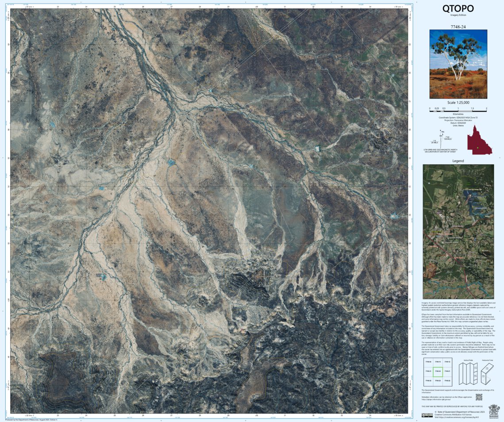Image resolution: width=504 pixels, height=422 pixels.
Task: Select the Legend heading
Action: [x=459, y=161]
